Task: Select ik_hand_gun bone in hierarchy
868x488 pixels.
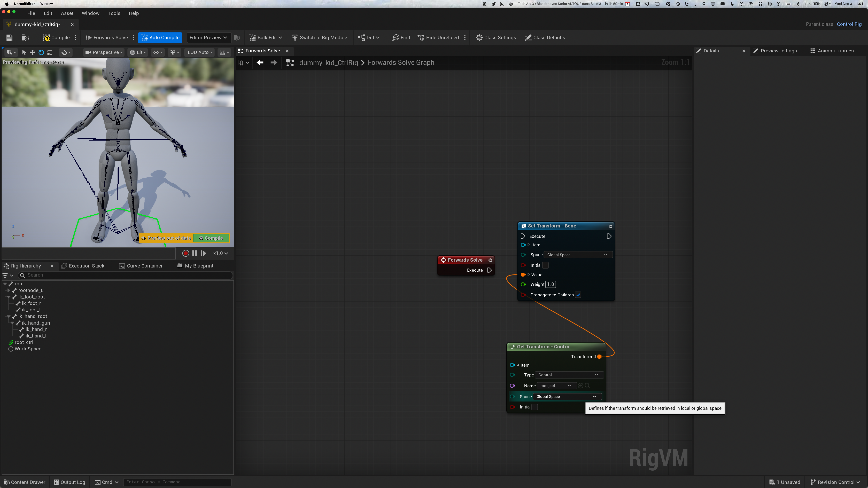Action: (36, 323)
